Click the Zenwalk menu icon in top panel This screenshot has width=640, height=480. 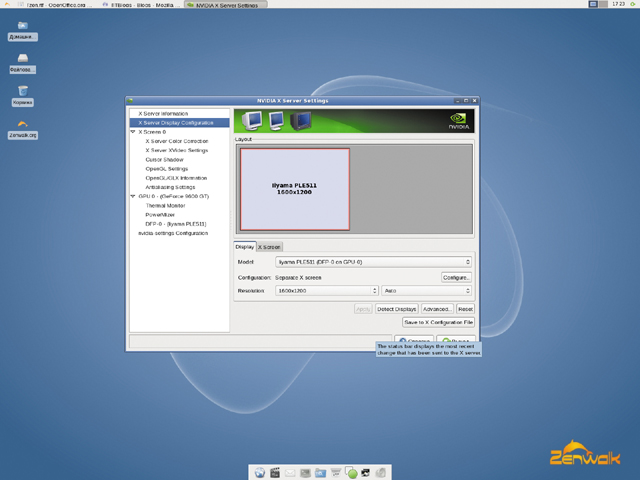(7, 4)
